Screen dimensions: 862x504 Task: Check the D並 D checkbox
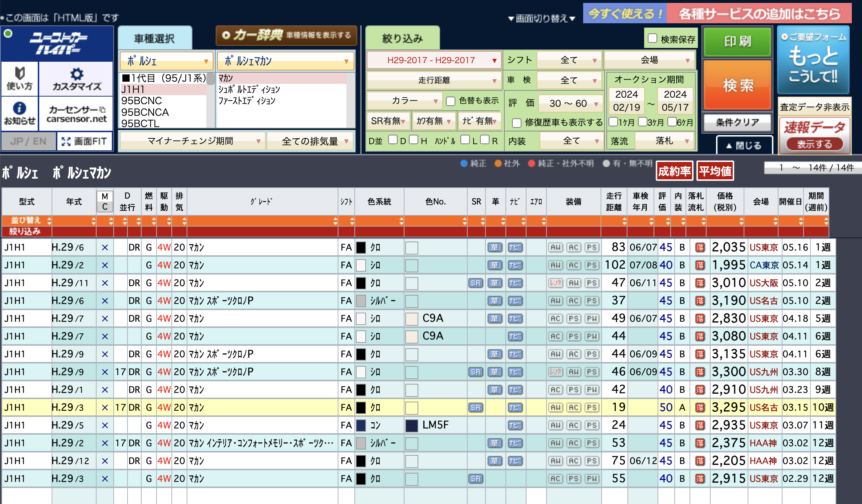tap(393, 140)
